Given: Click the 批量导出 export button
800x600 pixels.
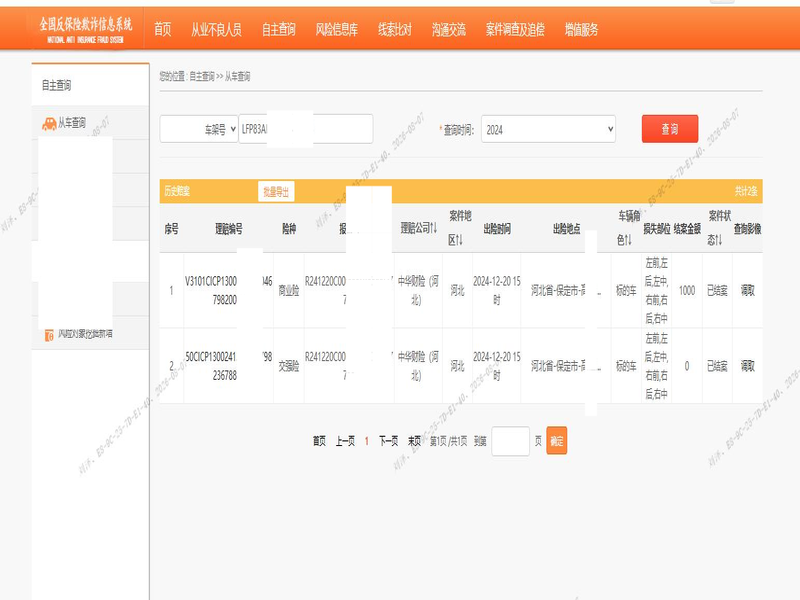Looking at the screenshot, I should tap(276, 191).
